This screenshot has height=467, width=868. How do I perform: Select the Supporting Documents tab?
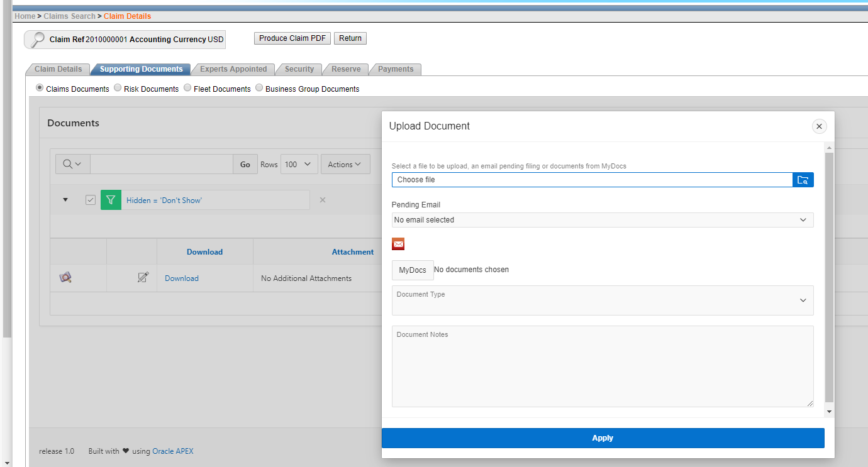point(141,69)
